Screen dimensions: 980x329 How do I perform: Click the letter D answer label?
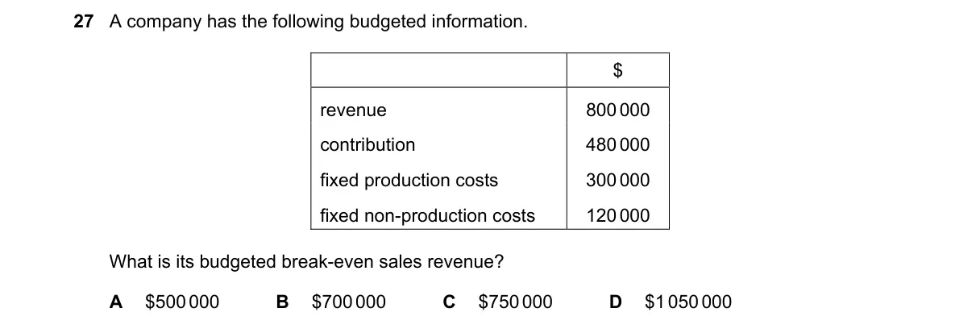(x=617, y=302)
